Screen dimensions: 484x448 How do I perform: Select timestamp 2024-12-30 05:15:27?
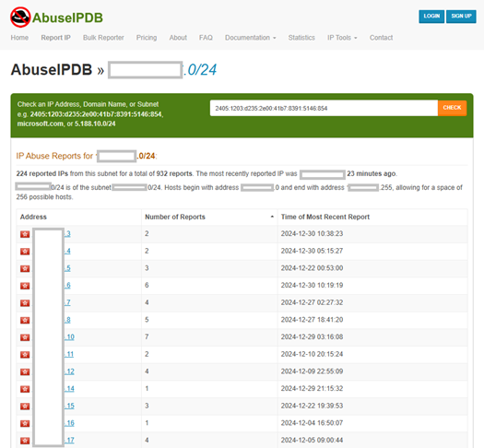pyautogui.click(x=312, y=251)
